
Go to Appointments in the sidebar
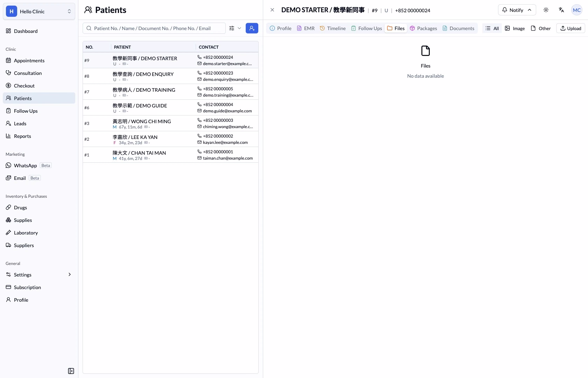39,61
